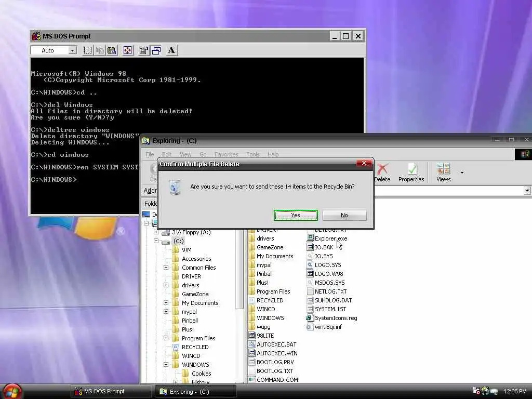Click the Font 'A' icon in MS-DOS toolbar
Viewport: 532px width, 399px height.
coord(171,50)
